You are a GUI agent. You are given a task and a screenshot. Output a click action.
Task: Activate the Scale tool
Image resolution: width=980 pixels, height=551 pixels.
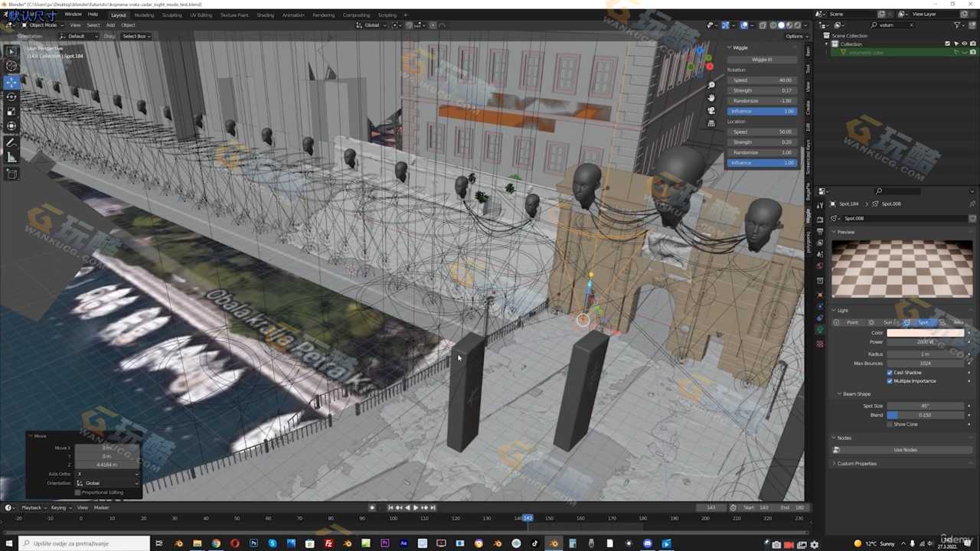11,111
